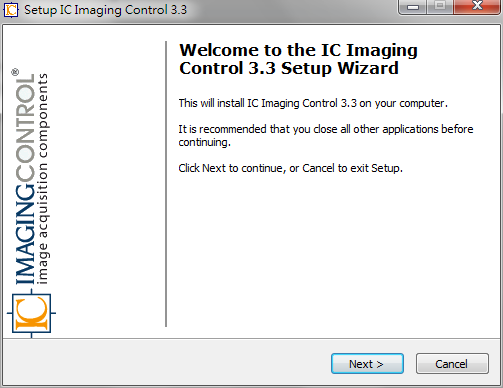Click the gray footer panel left of Next
This screenshot has height=388, width=503.
pyautogui.click(x=167, y=363)
